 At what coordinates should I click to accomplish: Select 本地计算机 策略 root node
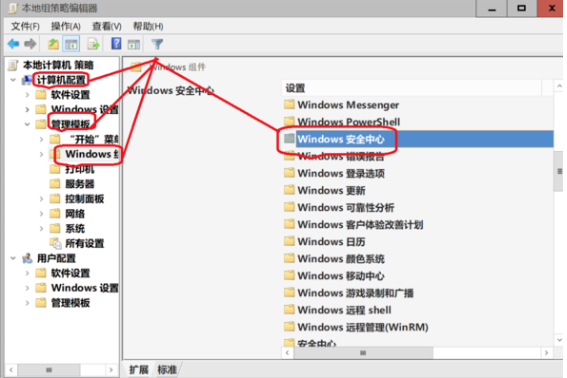click(x=58, y=65)
